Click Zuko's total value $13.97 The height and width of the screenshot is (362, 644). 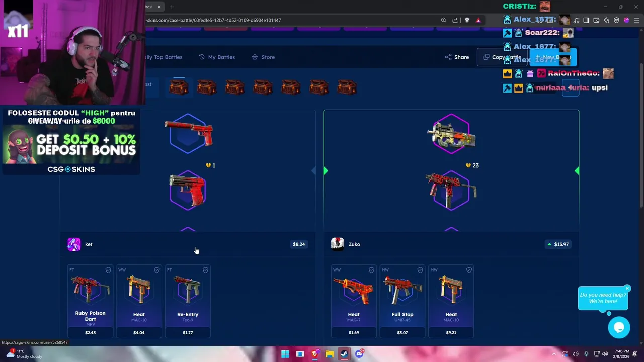click(x=558, y=244)
